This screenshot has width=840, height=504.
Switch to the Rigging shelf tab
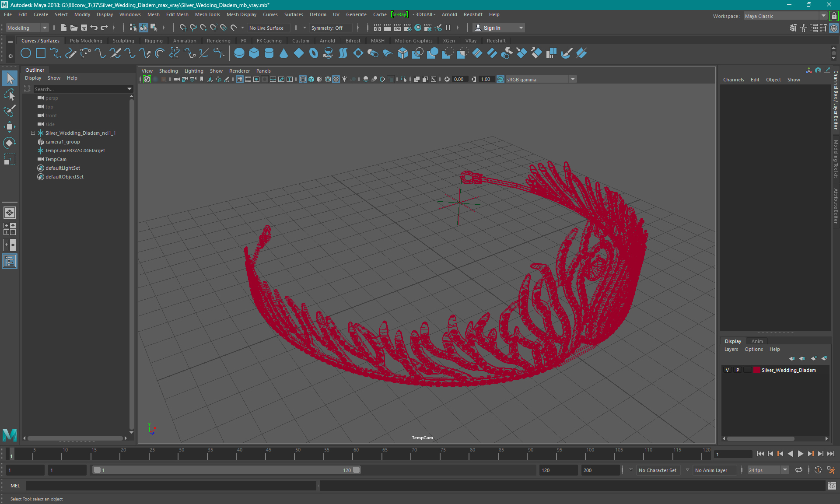click(154, 41)
